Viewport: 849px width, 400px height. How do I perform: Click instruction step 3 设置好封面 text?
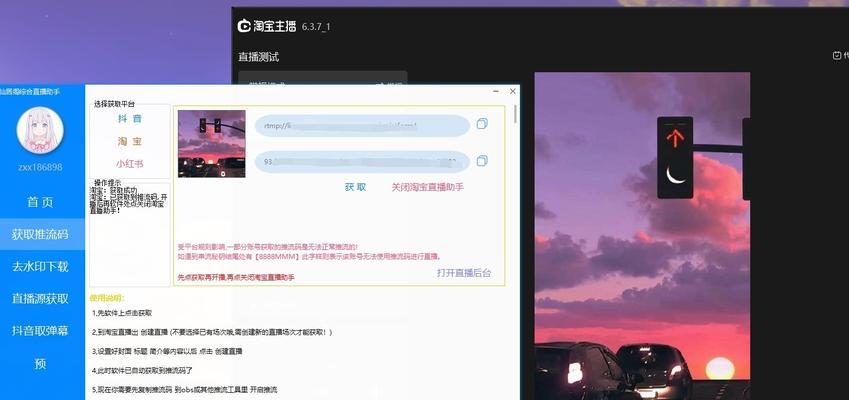click(x=167, y=351)
